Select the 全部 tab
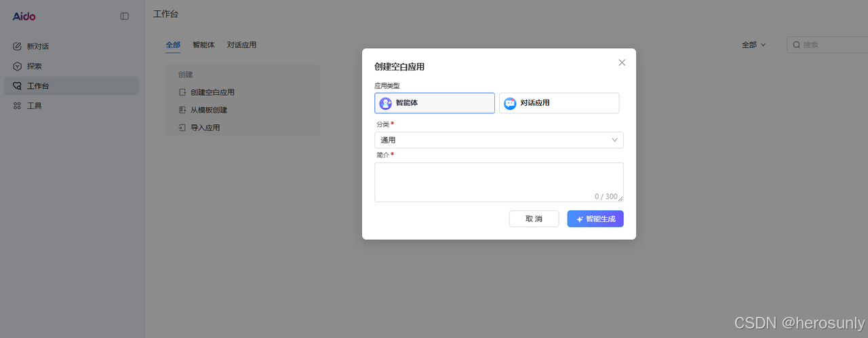Viewport: 868px width, 338px height. (x=173, y=45)
